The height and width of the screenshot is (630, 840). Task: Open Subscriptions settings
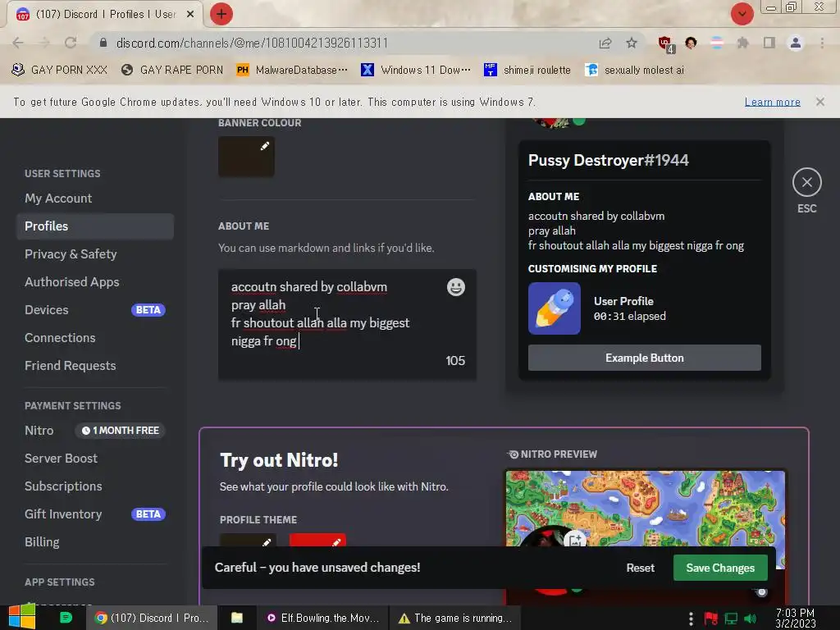coord(95,486)
